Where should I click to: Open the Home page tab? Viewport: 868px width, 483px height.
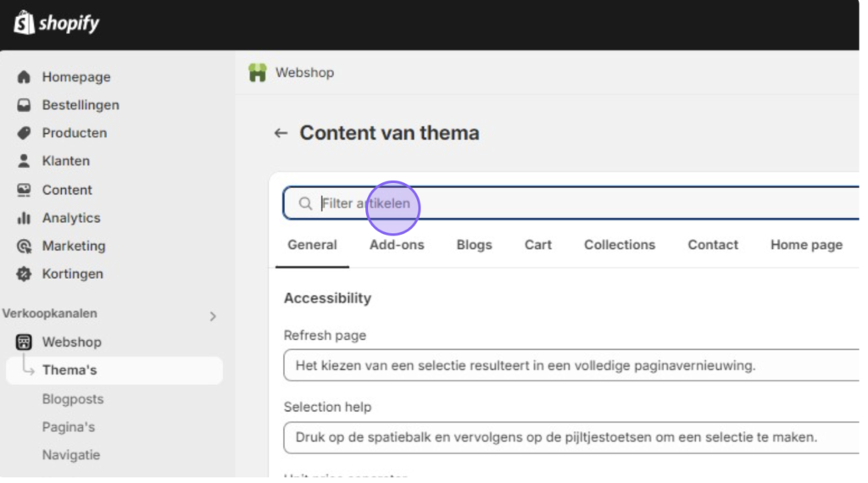(x=807, y=245)
